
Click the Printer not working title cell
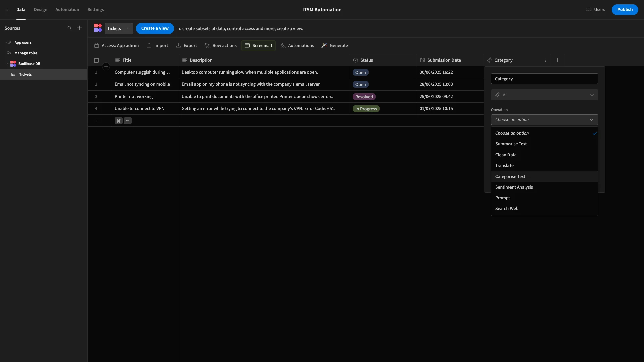pos(145,97)
